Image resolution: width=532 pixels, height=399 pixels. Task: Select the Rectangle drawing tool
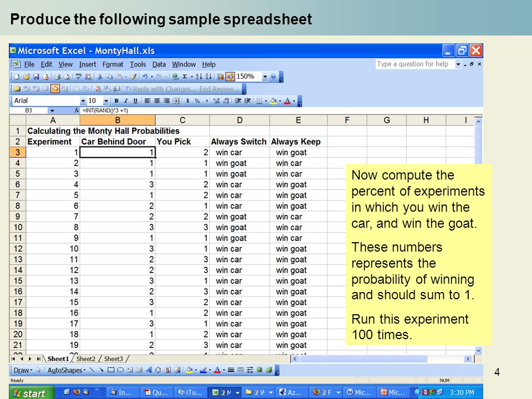pyautogui.click(x=111, y=370)
